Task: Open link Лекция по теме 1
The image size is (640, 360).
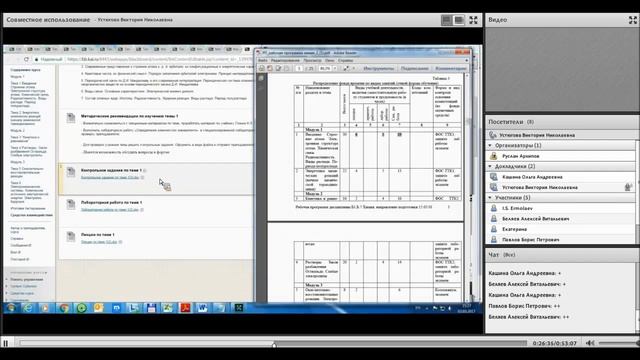Action: (99, 242)
